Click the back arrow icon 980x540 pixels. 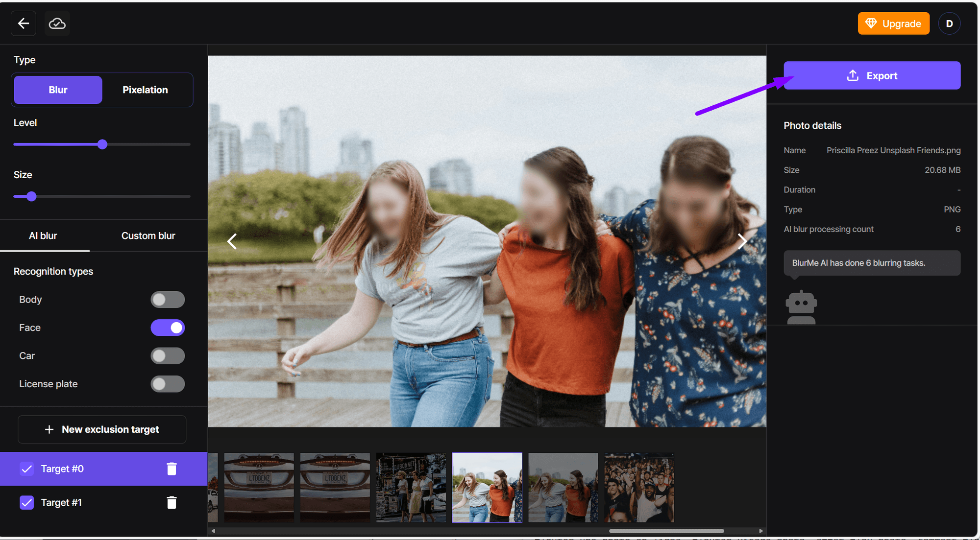click(x=24, y=23)
